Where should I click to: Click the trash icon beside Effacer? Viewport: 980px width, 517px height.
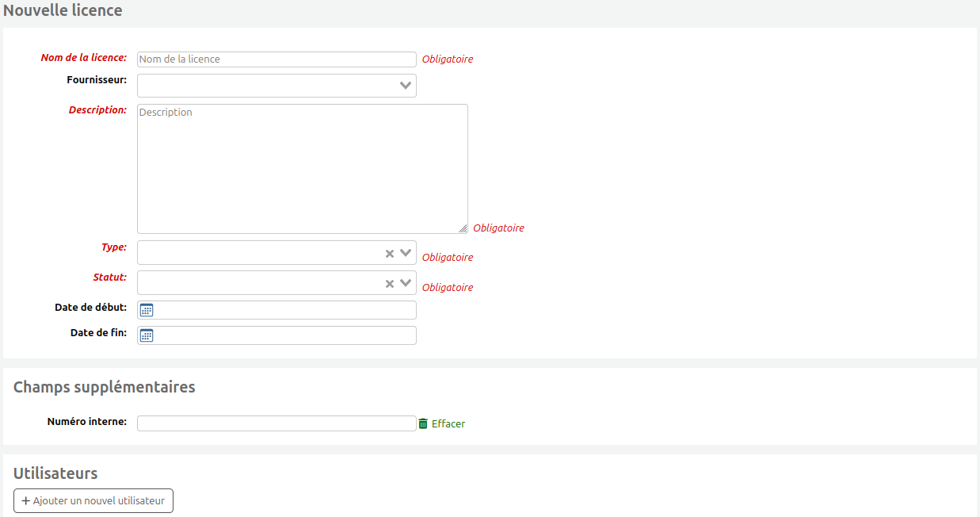[x=423, y=423]
